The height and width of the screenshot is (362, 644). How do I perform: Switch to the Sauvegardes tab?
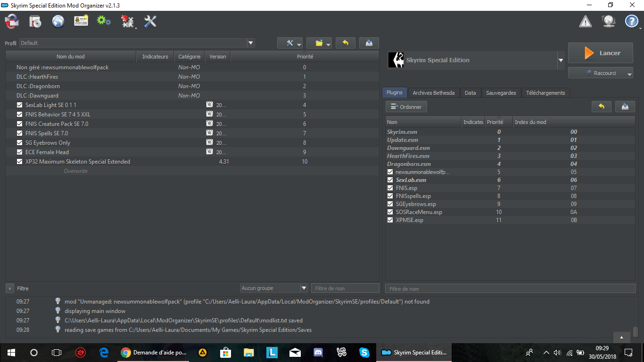[501, 93]
